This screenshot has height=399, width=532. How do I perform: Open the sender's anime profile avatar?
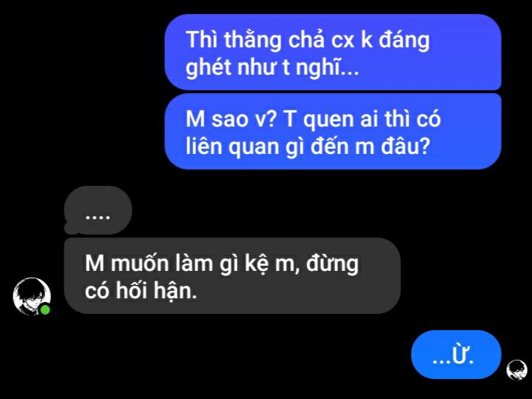[32, 296]
